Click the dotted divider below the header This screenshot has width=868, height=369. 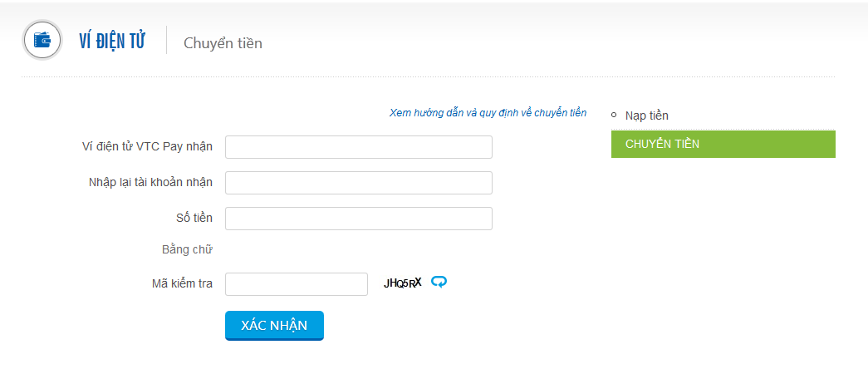tap(428, 77)
